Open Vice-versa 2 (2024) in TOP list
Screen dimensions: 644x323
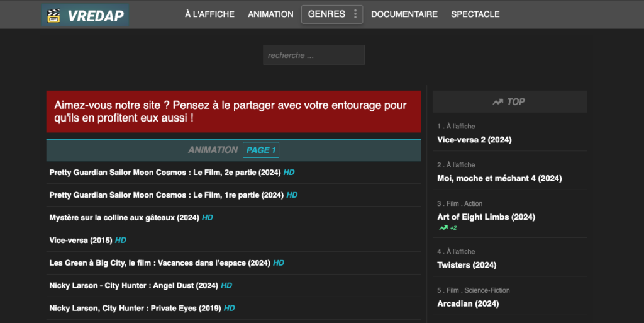pyautogui.click(x=474, y=140)
